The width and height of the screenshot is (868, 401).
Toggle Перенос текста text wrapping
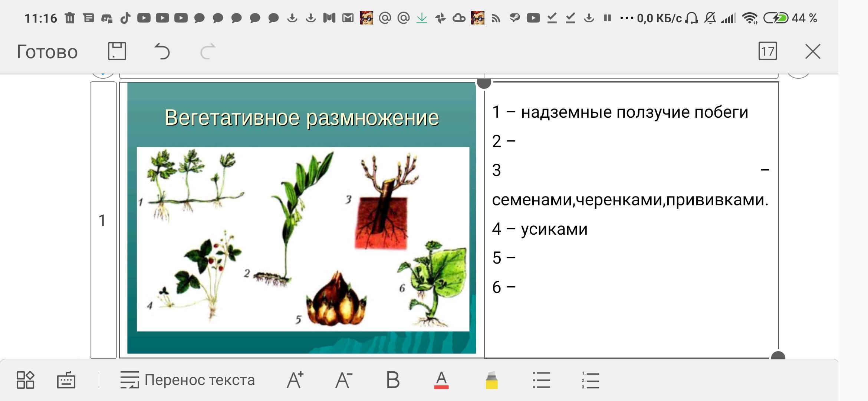tap(187, 380)
